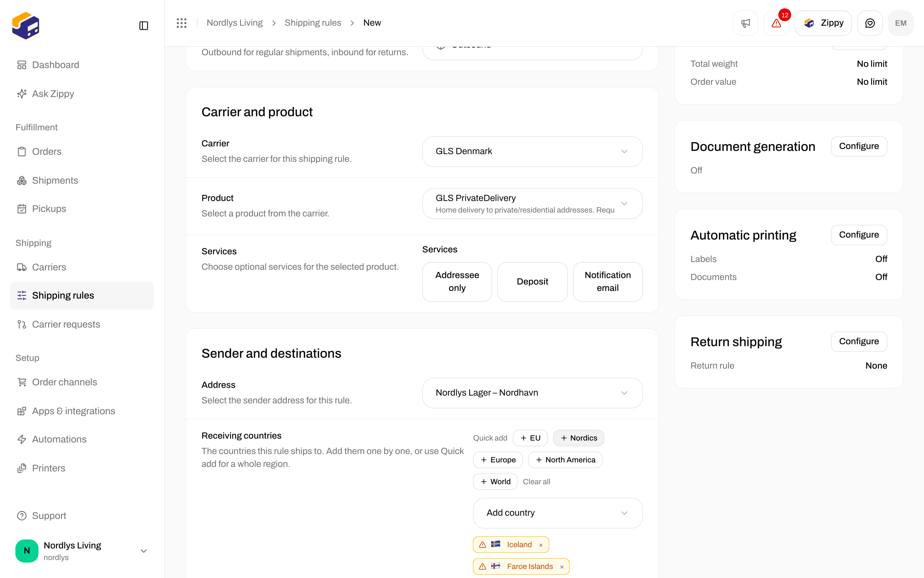The height and width of the screenshot is (578, 924).
Task: Click the Faroe Islands country label
Action: [530, 566]
